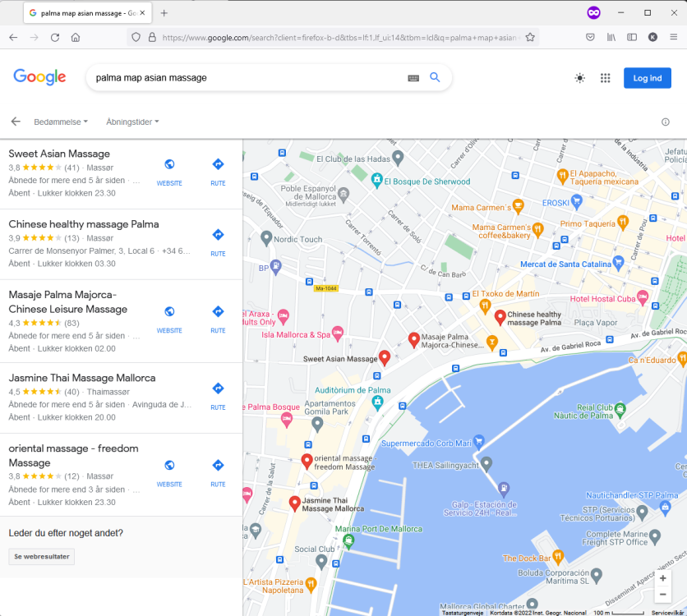Click the L'Artista Pizzeria Napoletana marker
The image size is (687, 616).
[x=311, y=584]
